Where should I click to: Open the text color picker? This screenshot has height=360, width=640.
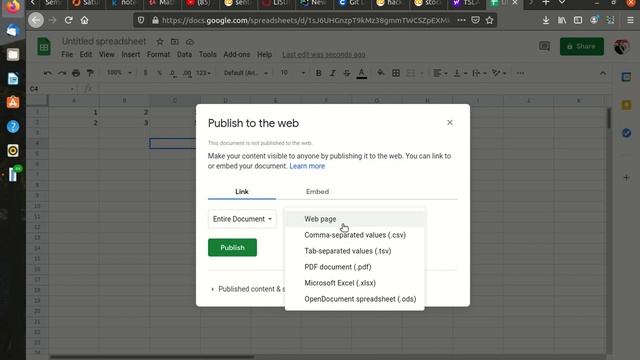(x=362, y=73)
